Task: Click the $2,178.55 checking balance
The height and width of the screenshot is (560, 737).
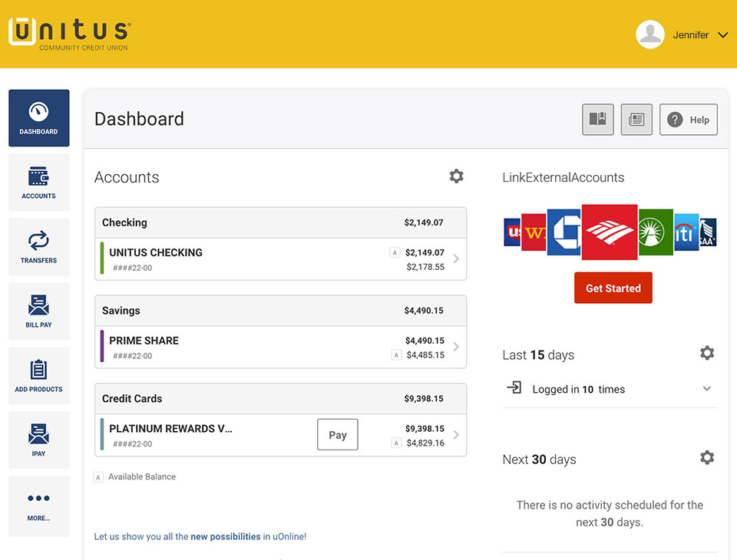Action: pyautogui.click(x=425, y=267)
